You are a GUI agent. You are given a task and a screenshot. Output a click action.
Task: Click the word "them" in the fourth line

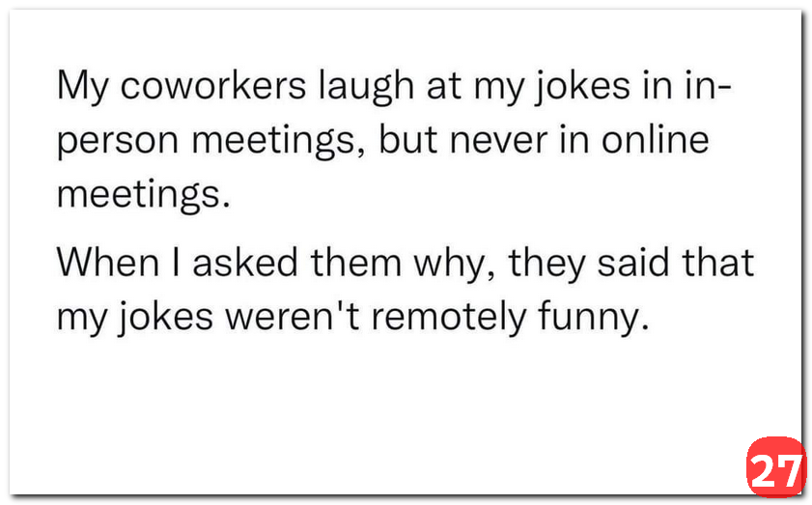(350, 262)
